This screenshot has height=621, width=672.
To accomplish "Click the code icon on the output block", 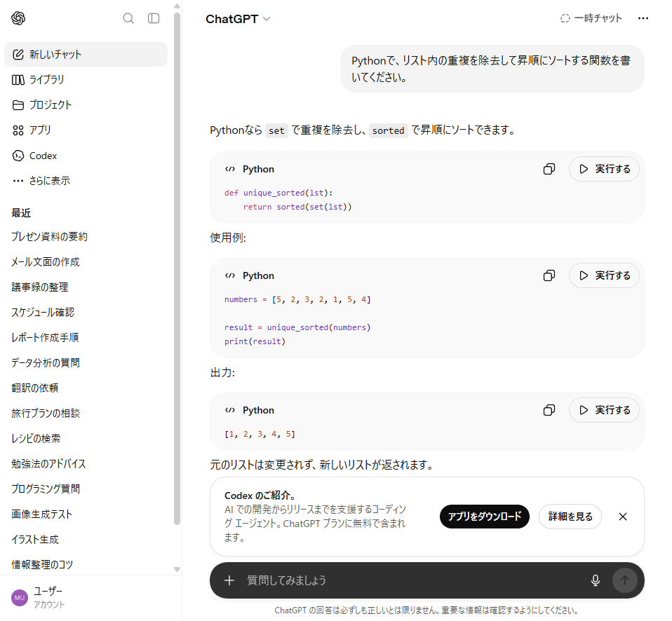I will [230, 410].
